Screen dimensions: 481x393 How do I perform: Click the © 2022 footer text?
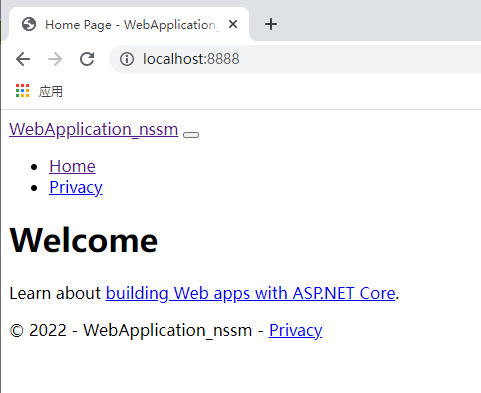coord(38,330)
